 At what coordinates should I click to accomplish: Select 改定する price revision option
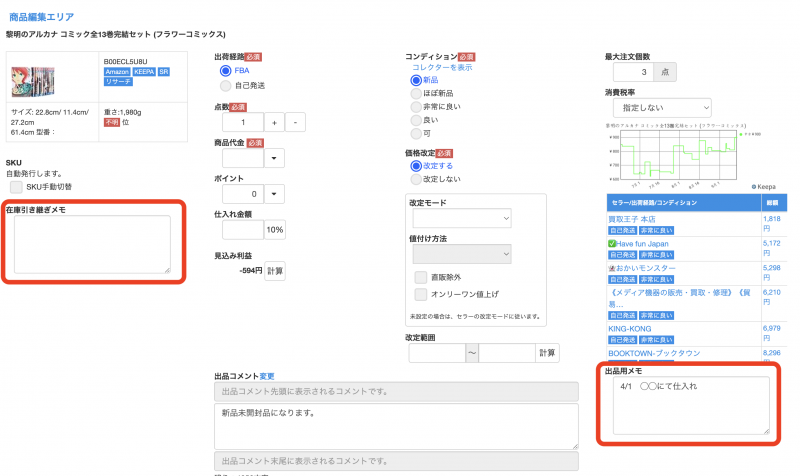[x=416, y=166]
